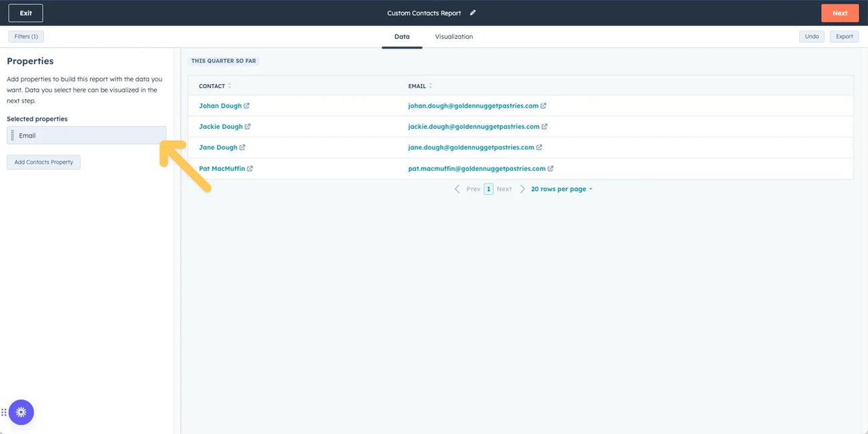Open the 20 rows per page dropdown

tap(560, 189)
